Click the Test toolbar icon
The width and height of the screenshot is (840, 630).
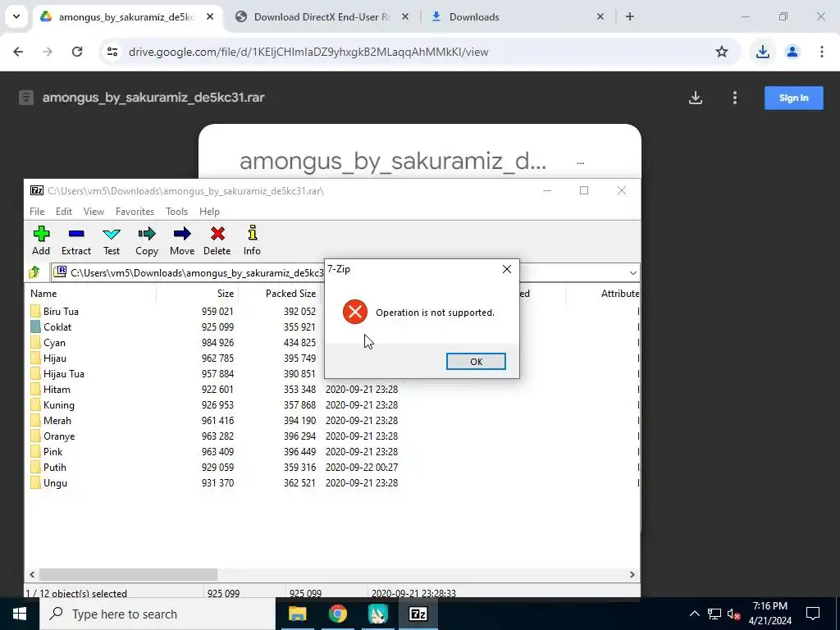pyautogui.click(x=112, y=234)
